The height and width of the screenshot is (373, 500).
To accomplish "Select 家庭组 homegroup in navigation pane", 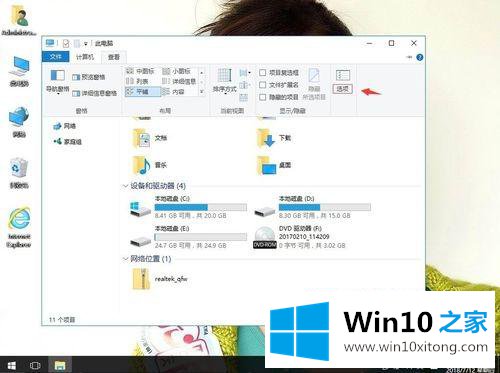I will click(x=68, y=142).
